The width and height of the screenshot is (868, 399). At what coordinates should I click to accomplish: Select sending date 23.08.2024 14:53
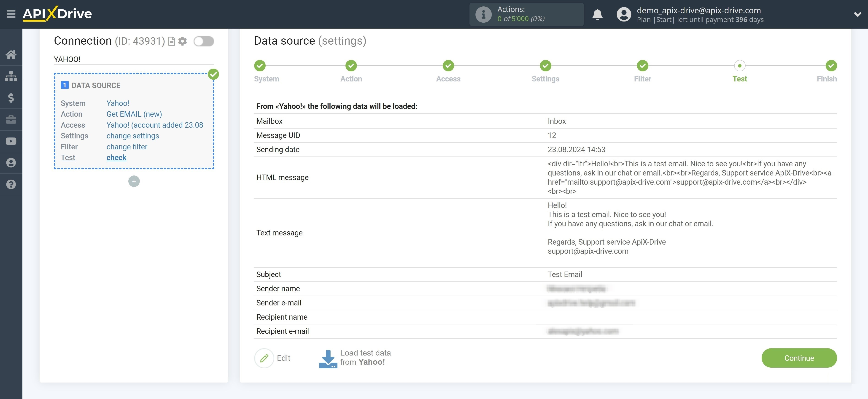576,149
